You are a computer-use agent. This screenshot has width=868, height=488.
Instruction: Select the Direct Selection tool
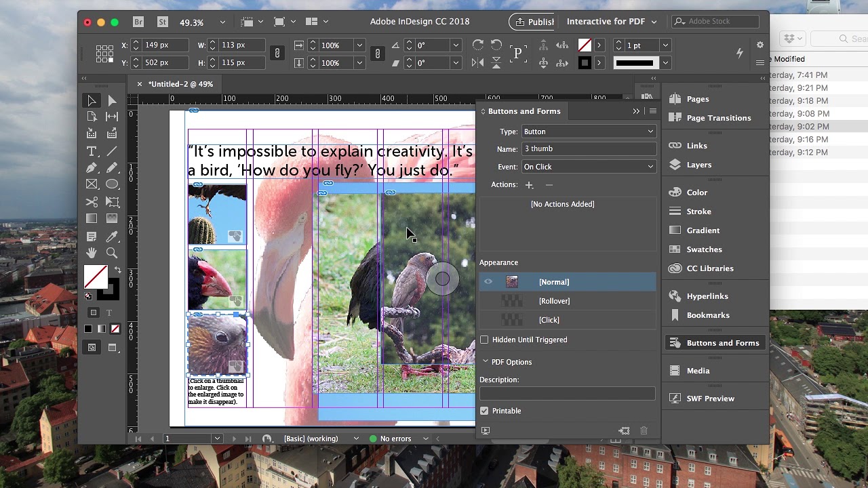click(x=112, y=100)
